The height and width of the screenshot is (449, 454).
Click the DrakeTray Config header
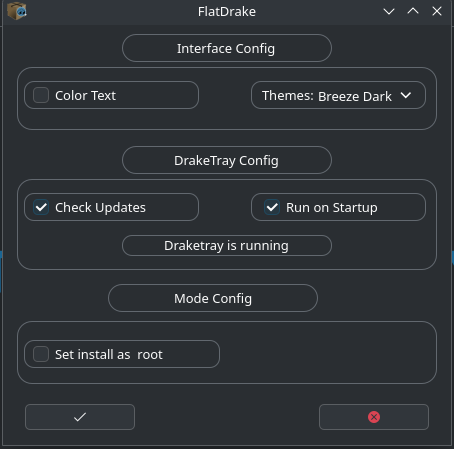pos(227,160)
